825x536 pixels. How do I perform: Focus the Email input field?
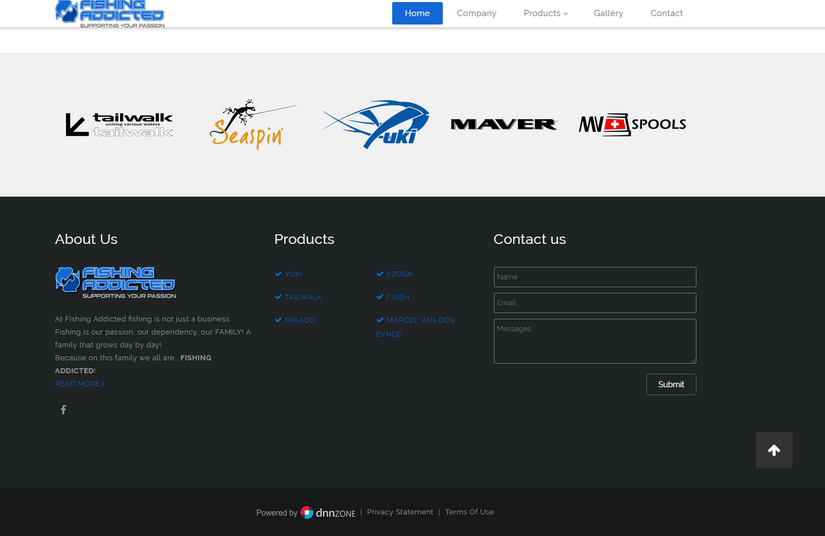click(595, 303)
